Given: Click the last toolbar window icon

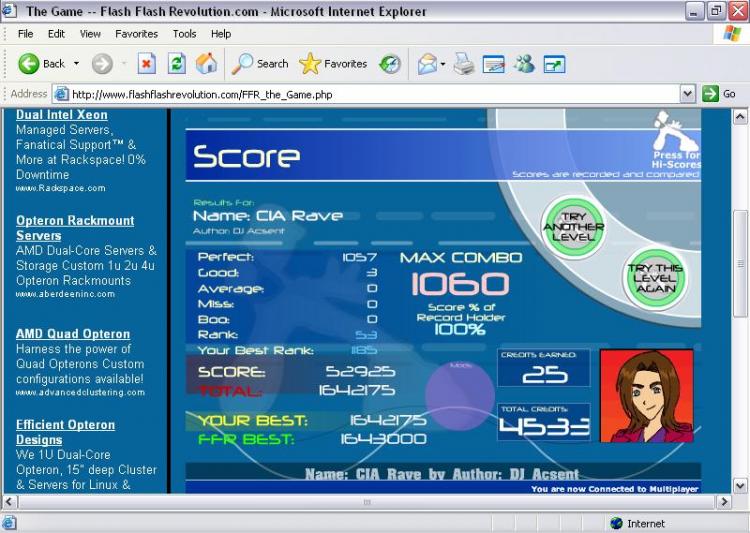Looking at the screenshot, I should pyautogui.click(x=554, y=64).
